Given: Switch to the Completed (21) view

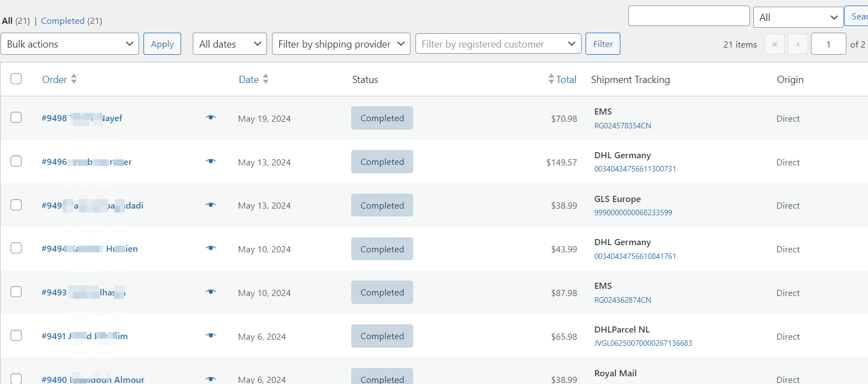Looking at the screenshot, I should point(71,21).
